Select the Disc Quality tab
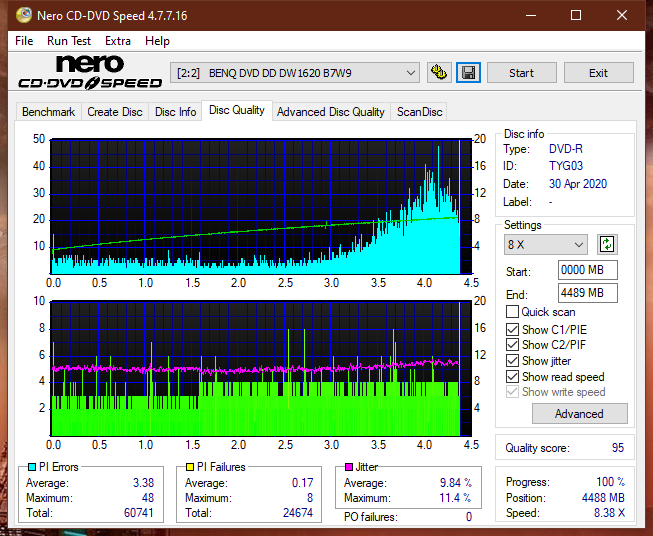 point(237,110)
